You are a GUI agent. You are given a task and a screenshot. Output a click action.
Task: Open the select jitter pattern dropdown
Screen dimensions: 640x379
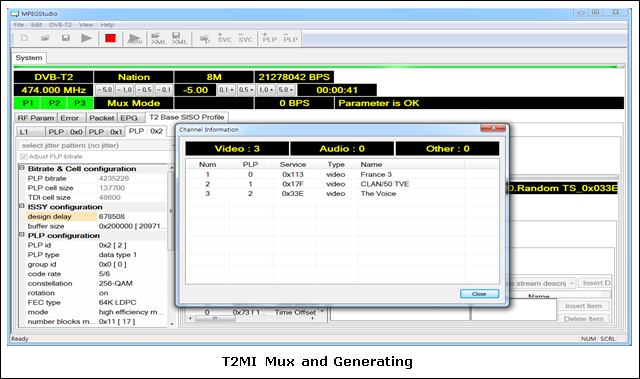[x=97, y=145]
